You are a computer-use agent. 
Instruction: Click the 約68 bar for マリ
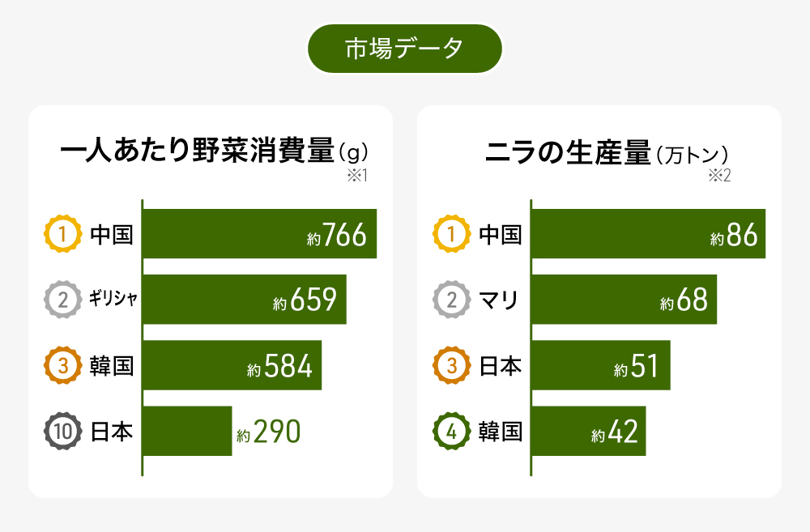[x=624, y=300]
